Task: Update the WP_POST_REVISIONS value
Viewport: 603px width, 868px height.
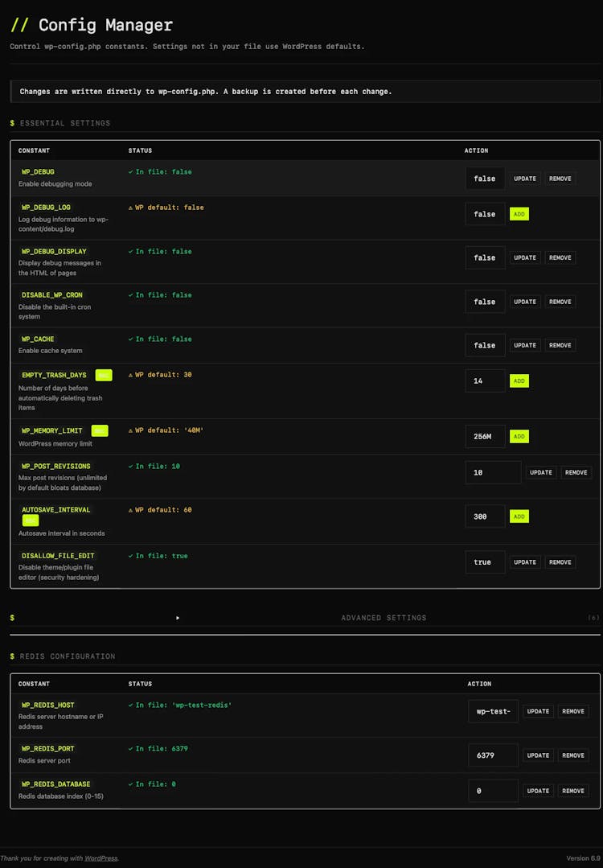Action: pos(541,472)
